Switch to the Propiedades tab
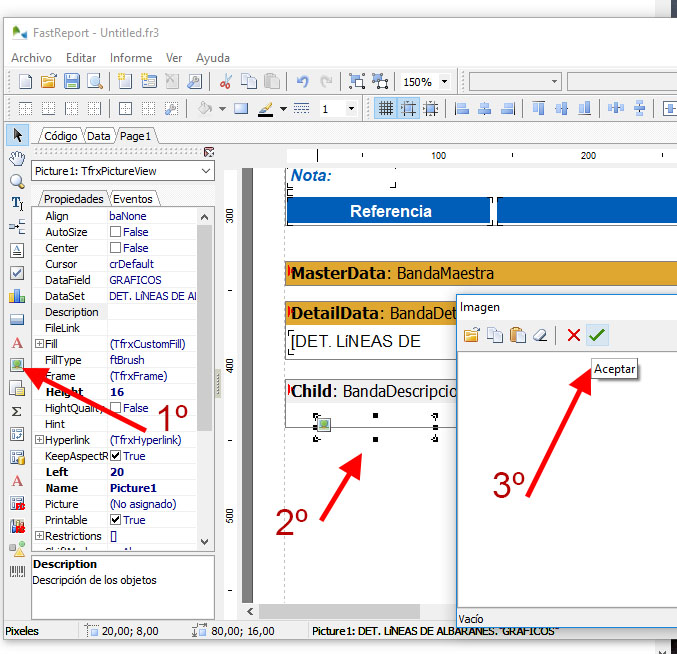This screenshot has height=654, width=677. tap(73, 199)
